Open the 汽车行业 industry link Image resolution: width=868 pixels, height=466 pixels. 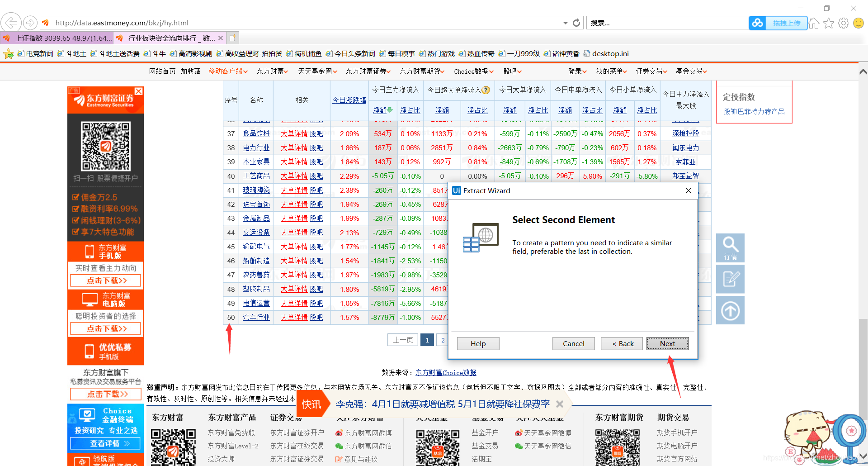(256, 317)
